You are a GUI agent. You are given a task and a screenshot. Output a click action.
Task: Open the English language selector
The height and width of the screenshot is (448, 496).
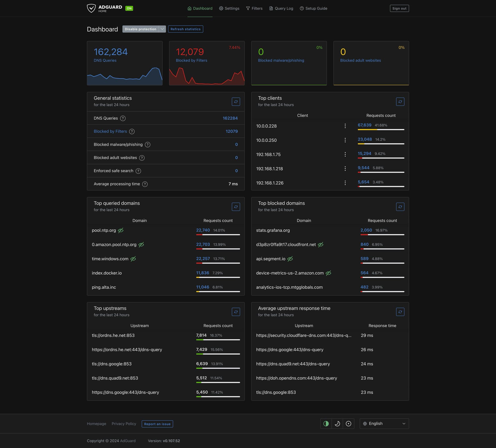tap(384, 423)
